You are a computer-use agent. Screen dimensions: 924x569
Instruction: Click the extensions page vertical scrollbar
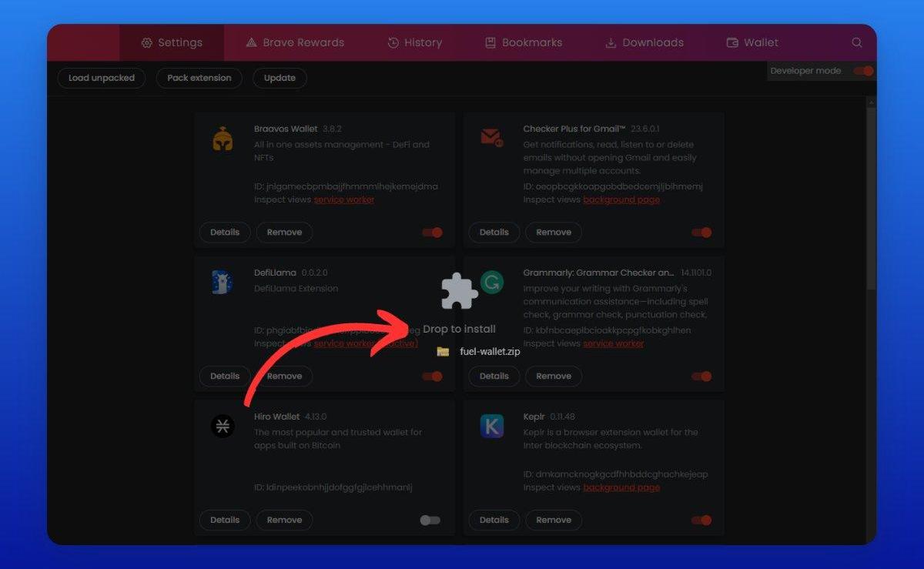872,199
